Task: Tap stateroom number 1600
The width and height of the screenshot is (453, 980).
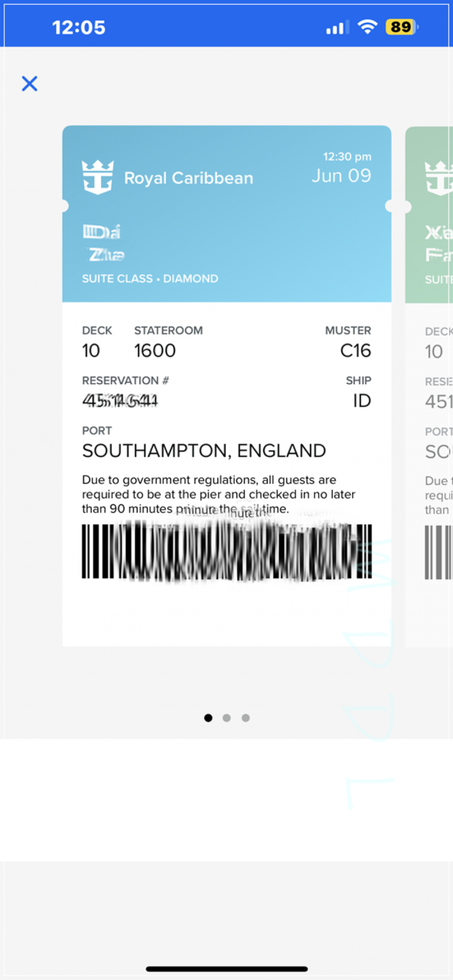Action: click(155, 351)
